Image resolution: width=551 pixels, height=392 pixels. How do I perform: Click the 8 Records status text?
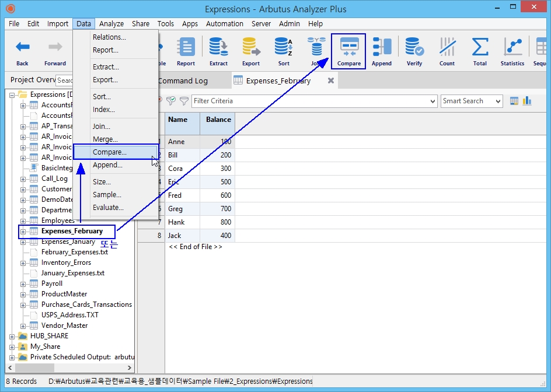[x=22, y=381]
